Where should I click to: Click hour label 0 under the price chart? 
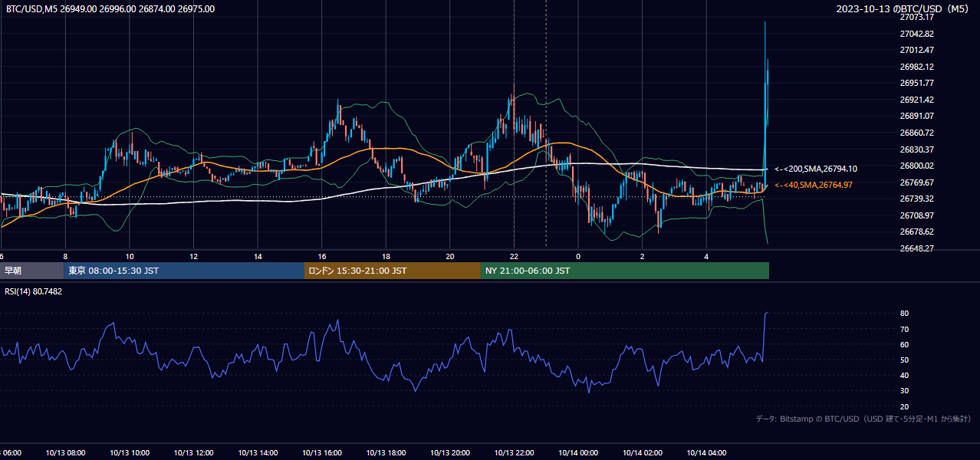578,256
